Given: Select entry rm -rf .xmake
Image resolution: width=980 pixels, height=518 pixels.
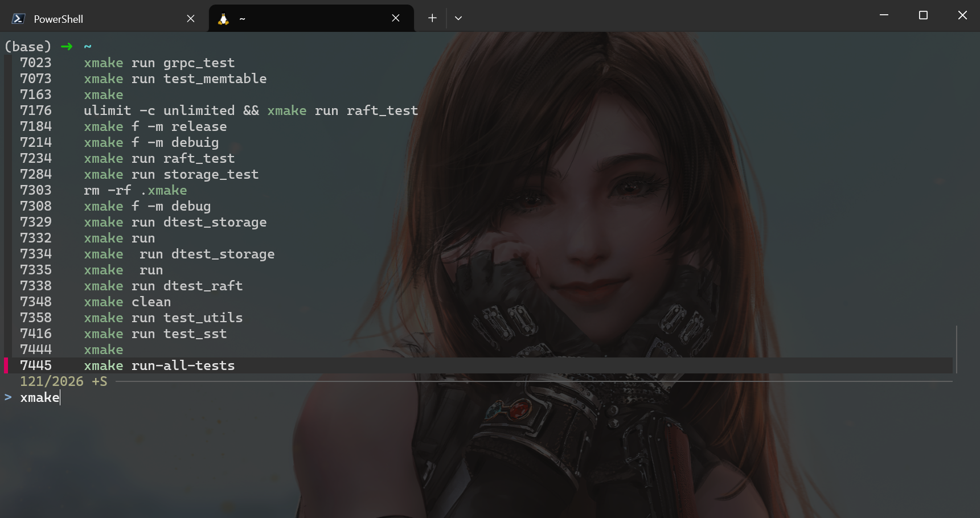Looking at the screenshot, I should [x=103, y=190].
